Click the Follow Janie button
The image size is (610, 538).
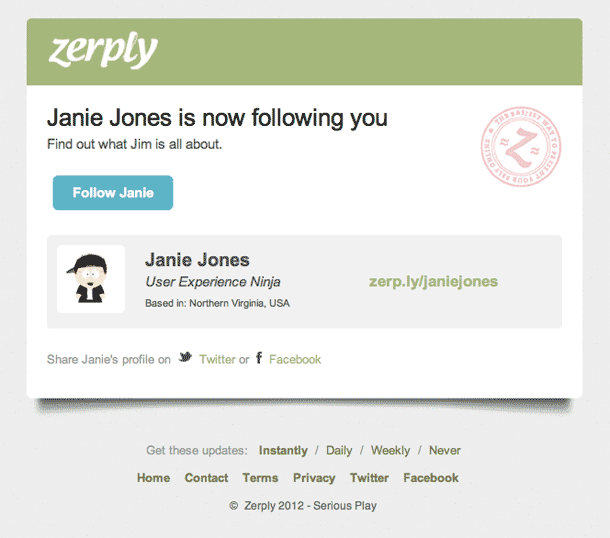coord(113,193)
